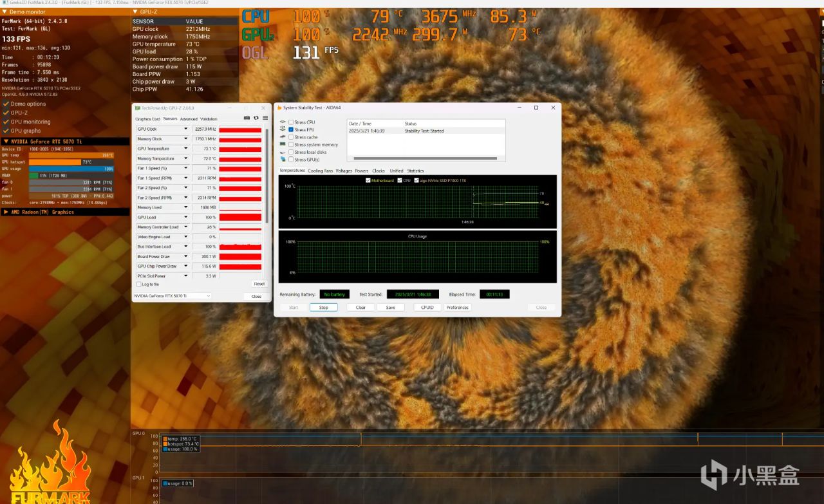Stop the AIDA64 stability test
The width and height of the screenshot is (824, 504).
coord(323,308)
